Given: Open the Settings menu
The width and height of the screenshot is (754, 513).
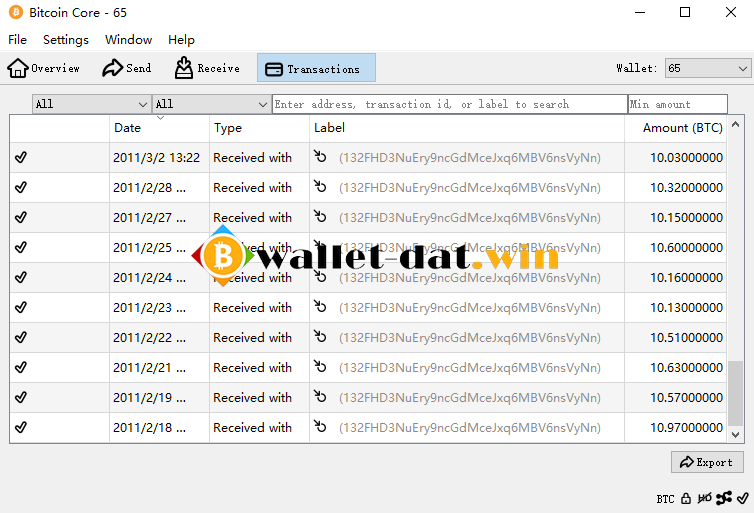Looking at the screenshot, I should pyautogui.click(x=66, y=40).
